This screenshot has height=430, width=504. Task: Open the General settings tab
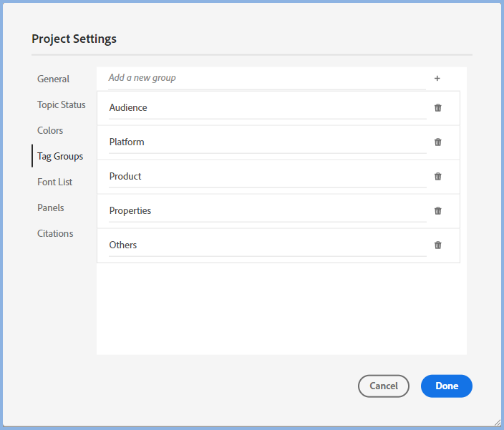[x=54, y=79]
